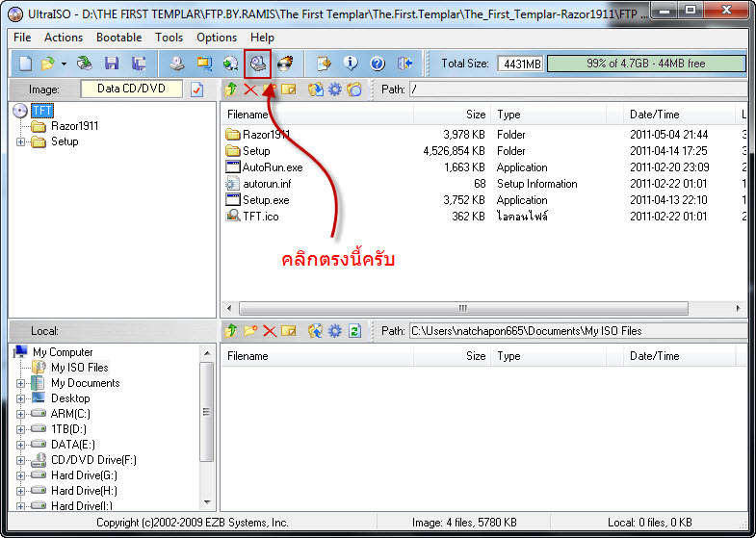Viewport: 756px width, 538px height.
Task: Click Extract icon in image pane toolbar
Action: pyautogui.click(x=315, y=90)
